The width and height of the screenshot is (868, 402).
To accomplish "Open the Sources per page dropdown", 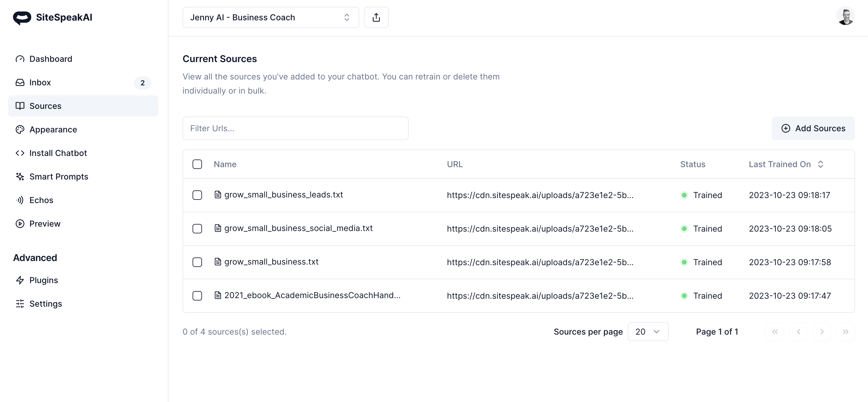I will (x=648, y=332).
